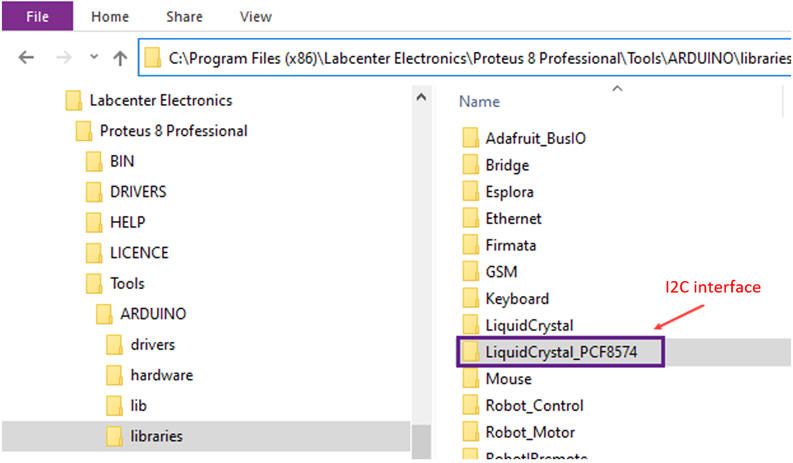The image size is (793, 463).
Task: Click the Back navigation arrow
Action: click(x=26, y=58)
